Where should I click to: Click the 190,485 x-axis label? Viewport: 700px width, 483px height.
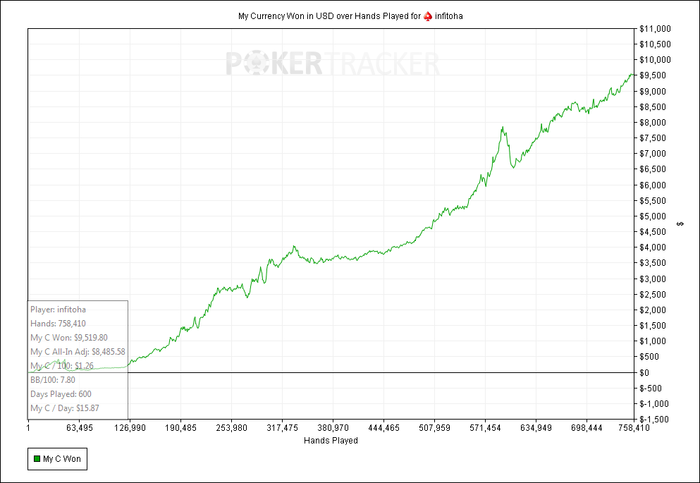181,428
